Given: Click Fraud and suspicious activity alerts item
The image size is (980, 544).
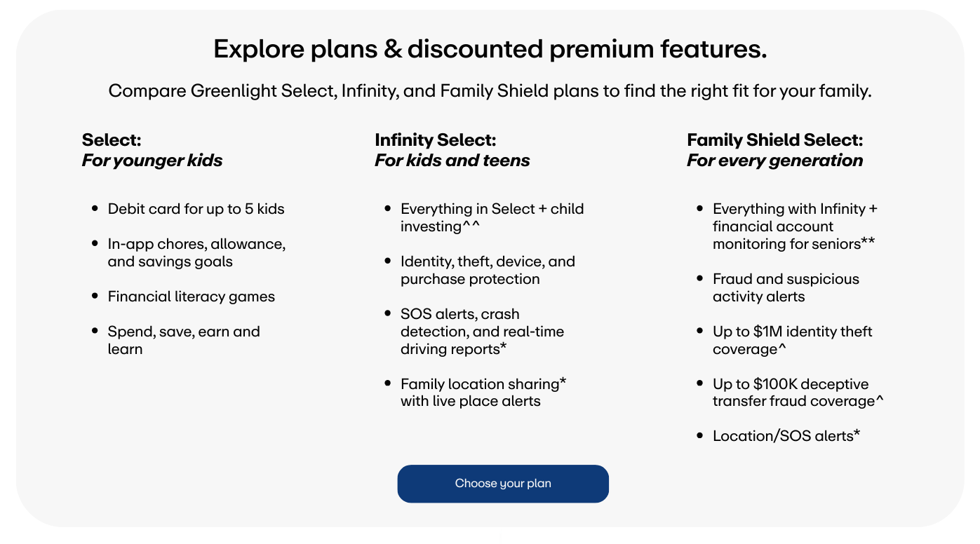Looking at the screenshot, I should click(x=786, y=287).
